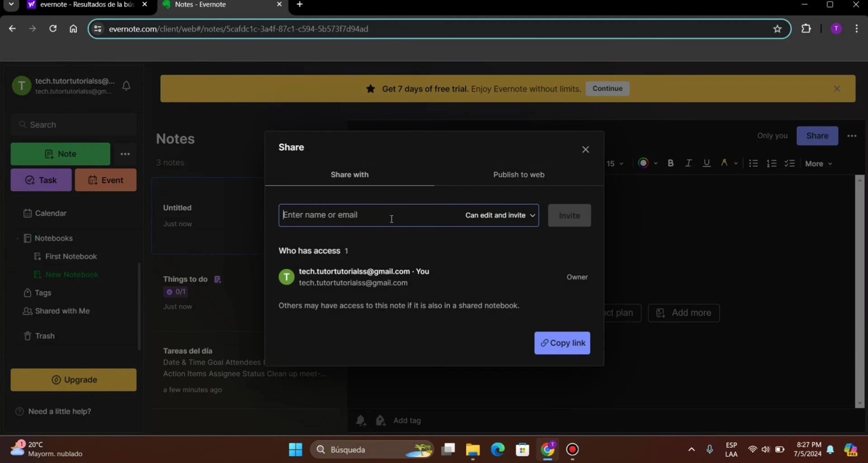Click the account avatar in the sidebar

point(21,85)
